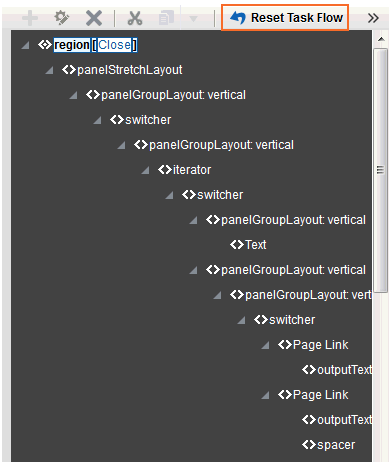This screenshot has height=462, width=389.
Task: Open the toolbar overflow double-chevron
Action: pos(373,18)
